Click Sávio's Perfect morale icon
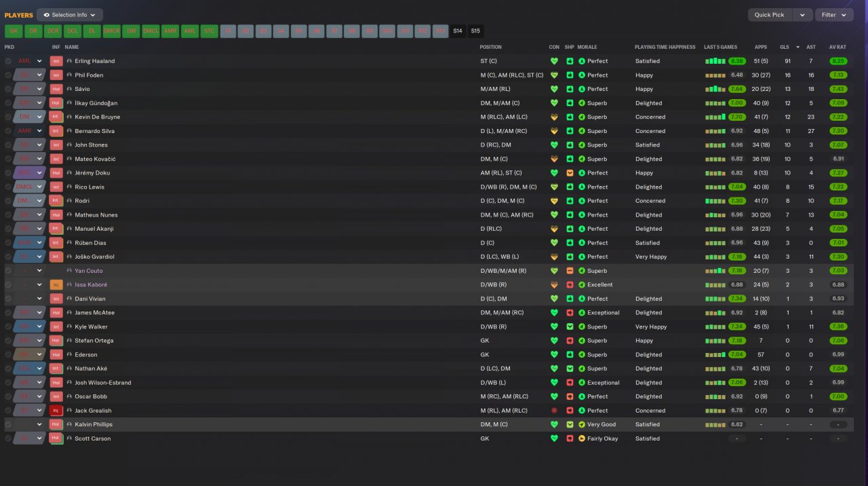 click(582, 89)
